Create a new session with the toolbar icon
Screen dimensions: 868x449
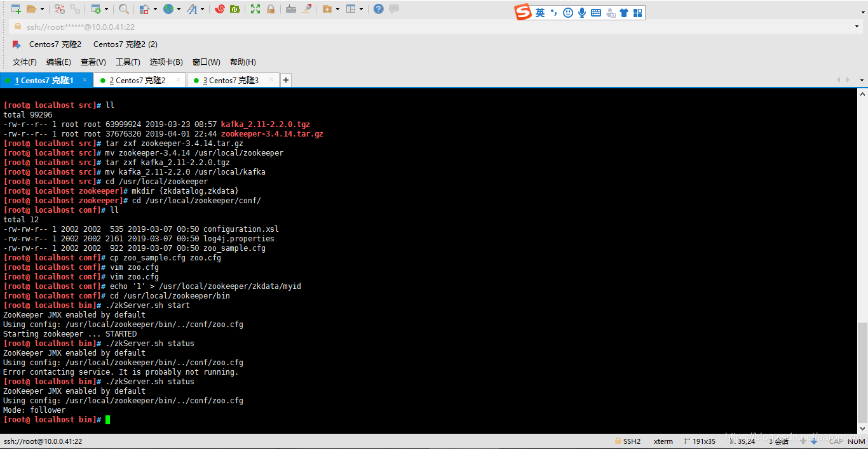(16, 9)
